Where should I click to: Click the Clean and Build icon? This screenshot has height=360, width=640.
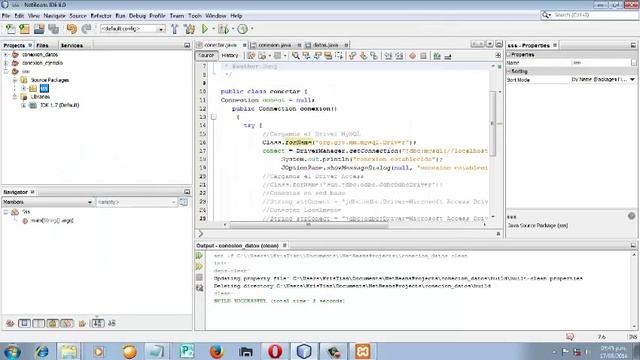coord(190,29)
